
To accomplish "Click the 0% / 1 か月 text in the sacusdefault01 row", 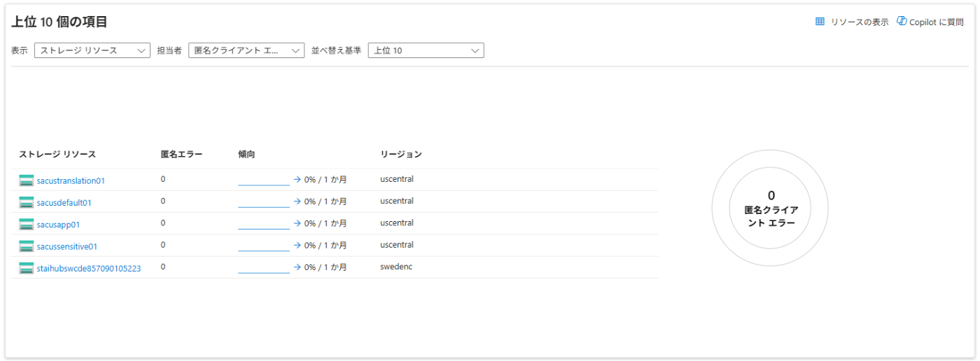I will [325, 201].
